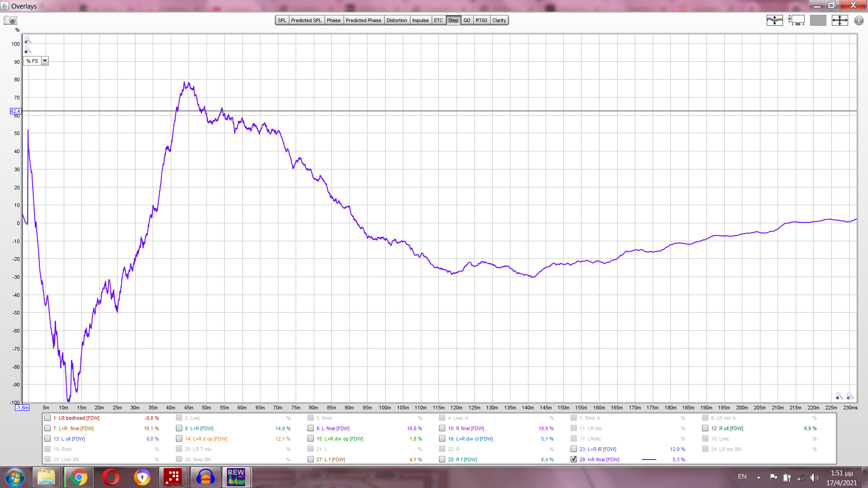Click the axis limits crossed-arrows icon
868x488 pixels.
(x=840, y=20)
